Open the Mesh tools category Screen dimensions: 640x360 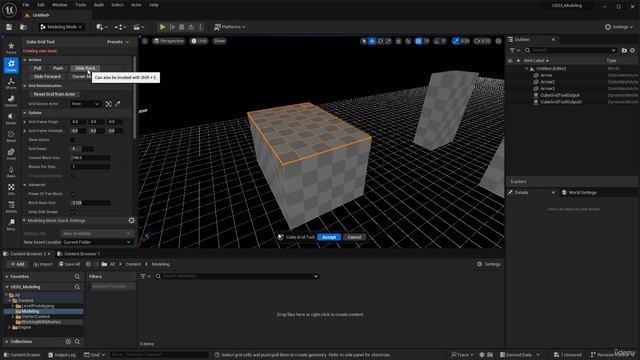(11, 136)
